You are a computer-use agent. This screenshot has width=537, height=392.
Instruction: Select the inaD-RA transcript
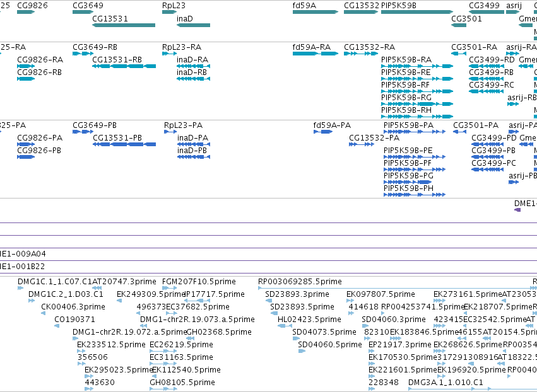194,66
